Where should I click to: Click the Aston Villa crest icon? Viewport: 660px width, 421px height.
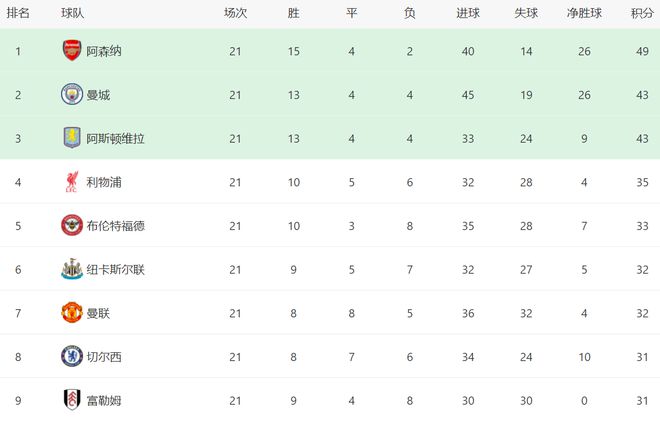[72, 138]
